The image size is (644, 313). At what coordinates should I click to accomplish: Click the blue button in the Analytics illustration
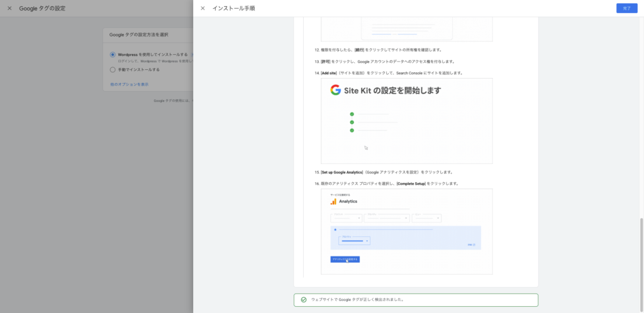click(345, 259)
